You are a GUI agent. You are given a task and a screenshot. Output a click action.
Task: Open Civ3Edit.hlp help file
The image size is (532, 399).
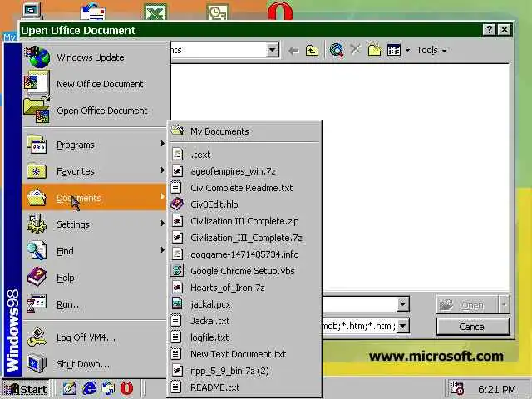pos(244,204)
